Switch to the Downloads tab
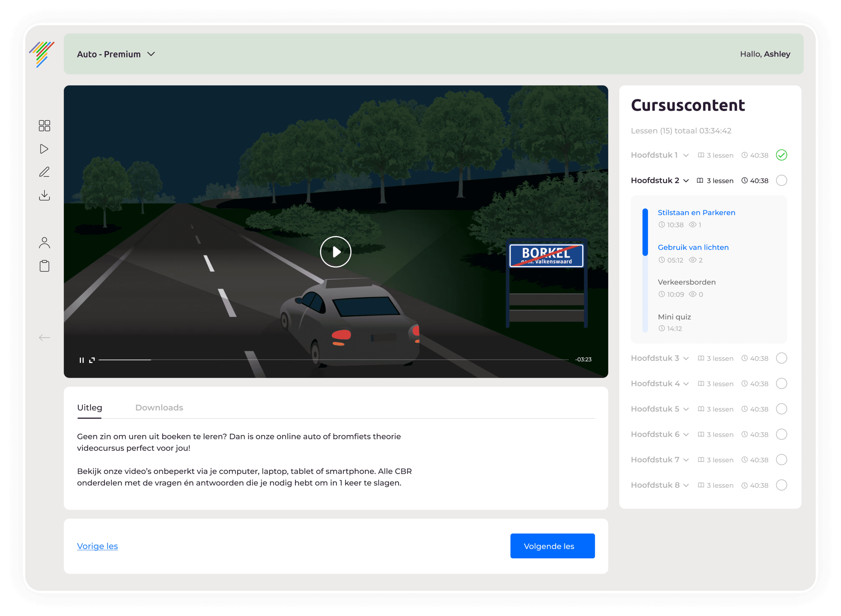Image resolution: width=841 pixels, height=616 pixels. (x=159, y=408)
